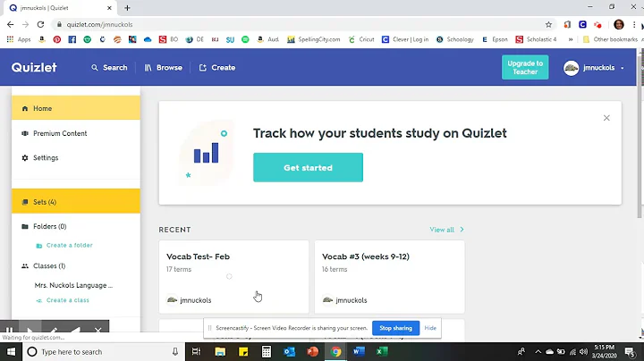Open the Chrome profile avatar

pos(619,25)
